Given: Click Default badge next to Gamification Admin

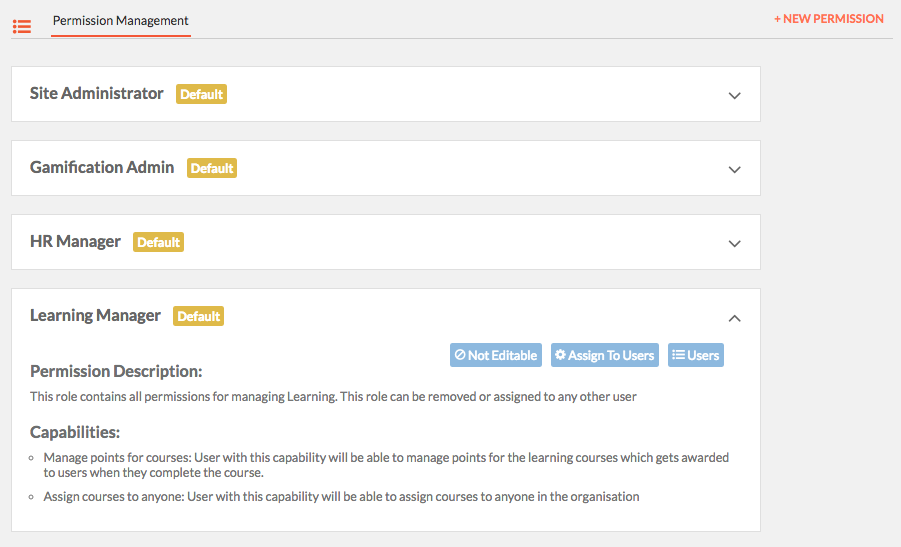Looking at the screenshot, I should point(212,168).
